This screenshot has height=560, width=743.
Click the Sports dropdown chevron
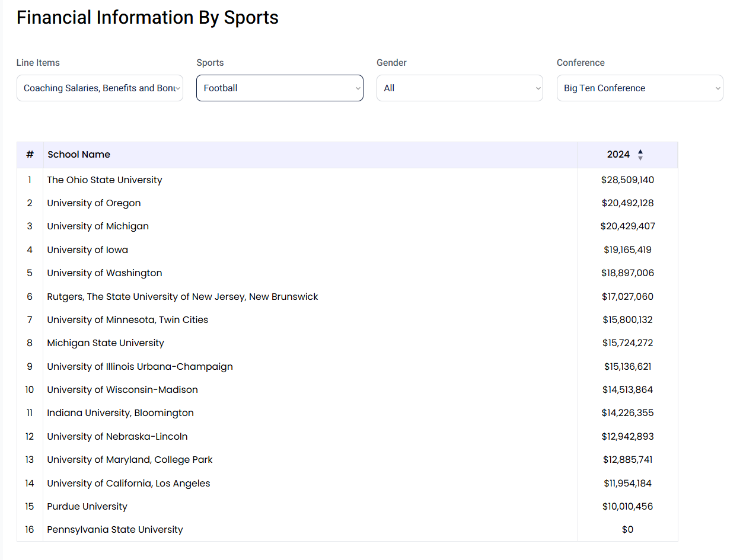pos(357,88)
